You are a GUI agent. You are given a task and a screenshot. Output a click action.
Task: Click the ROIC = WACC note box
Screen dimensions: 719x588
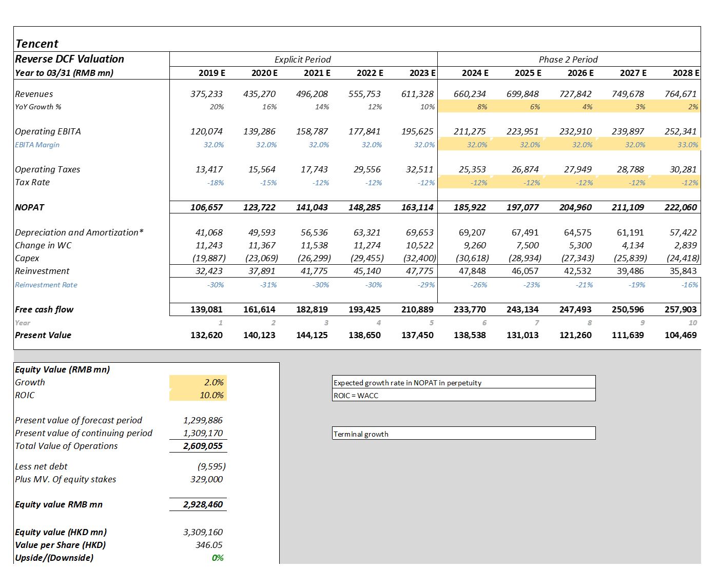point(464,395)
